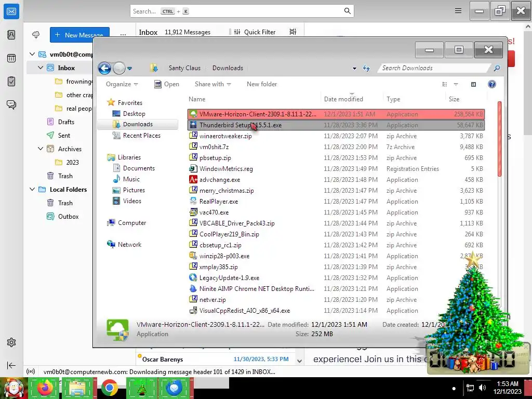
Task: Open Firefox from the taskbar
Action: click(45, 388)
